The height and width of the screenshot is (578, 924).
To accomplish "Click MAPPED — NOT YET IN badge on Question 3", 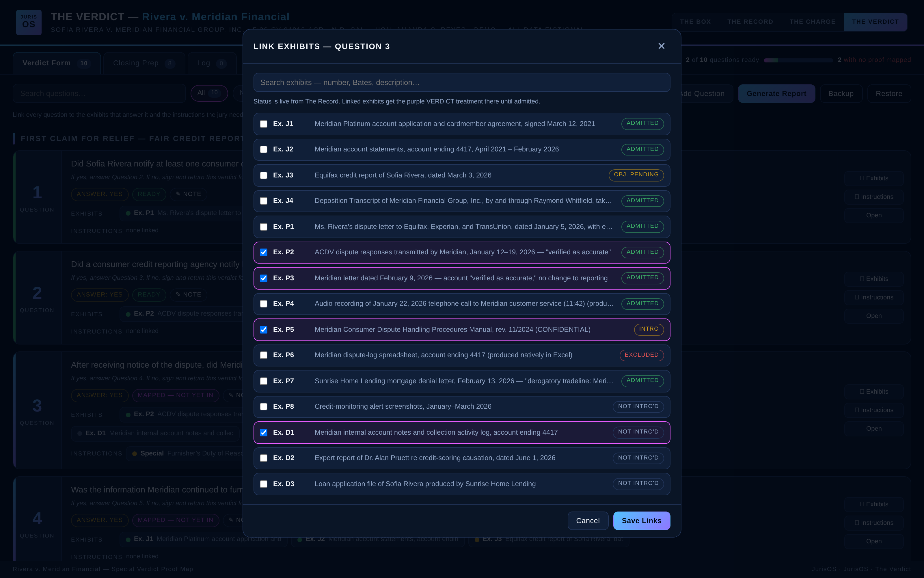I will (x=176, y=395).
